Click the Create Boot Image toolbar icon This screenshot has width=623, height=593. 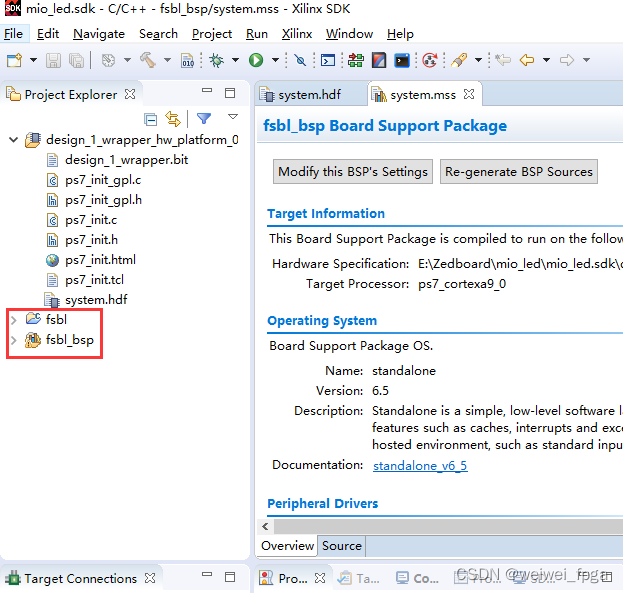[379, 60]
